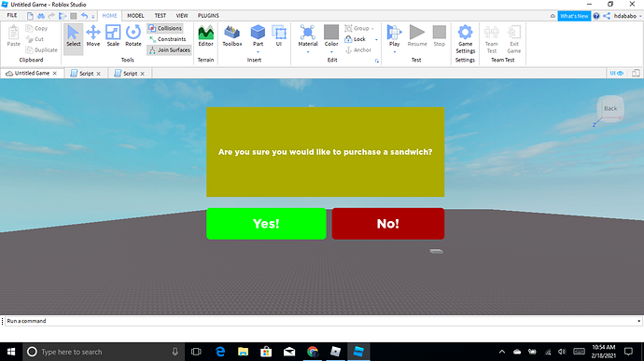
Task: Click the Exit Game icon
Action: point(514,39)
